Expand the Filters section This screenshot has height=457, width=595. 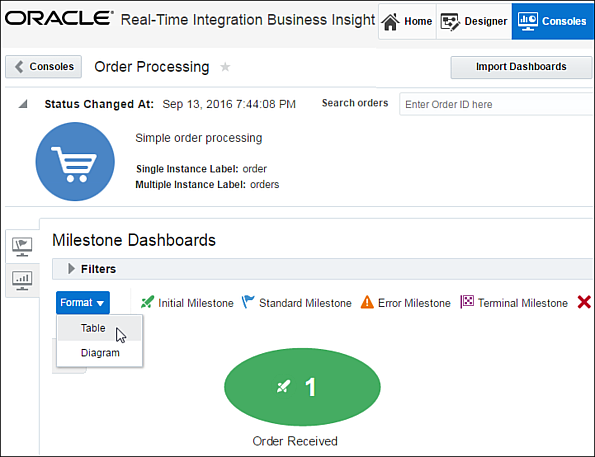click(x=71, y=269)
